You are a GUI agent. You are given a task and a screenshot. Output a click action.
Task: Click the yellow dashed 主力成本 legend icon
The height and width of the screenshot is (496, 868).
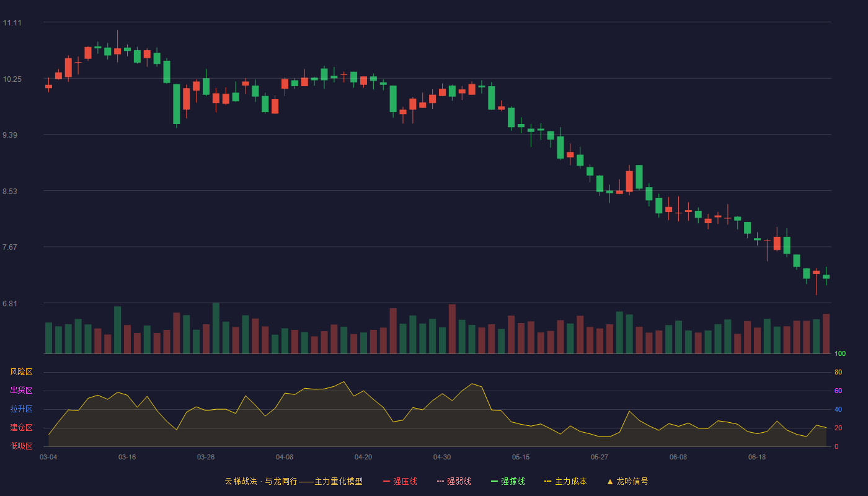tap(548, 481)
